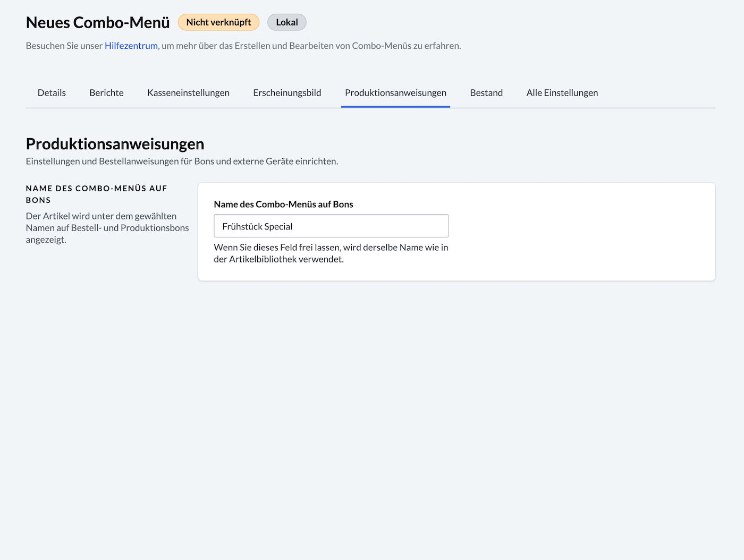Screen dimensions: 744x560
Task: Click the 'Name des Combo-Menüs auf Bons' field label
Action: click(283, 204)
